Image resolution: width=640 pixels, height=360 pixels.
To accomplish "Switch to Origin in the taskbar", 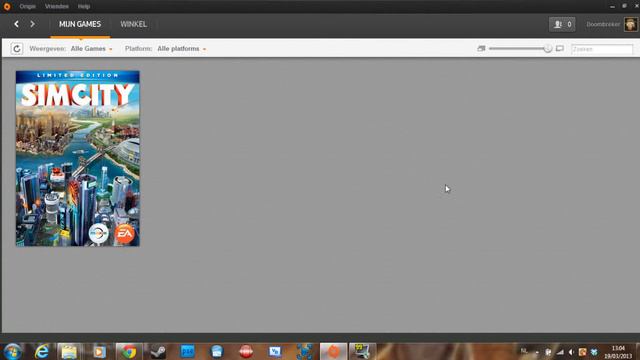I will click(333, 351).
